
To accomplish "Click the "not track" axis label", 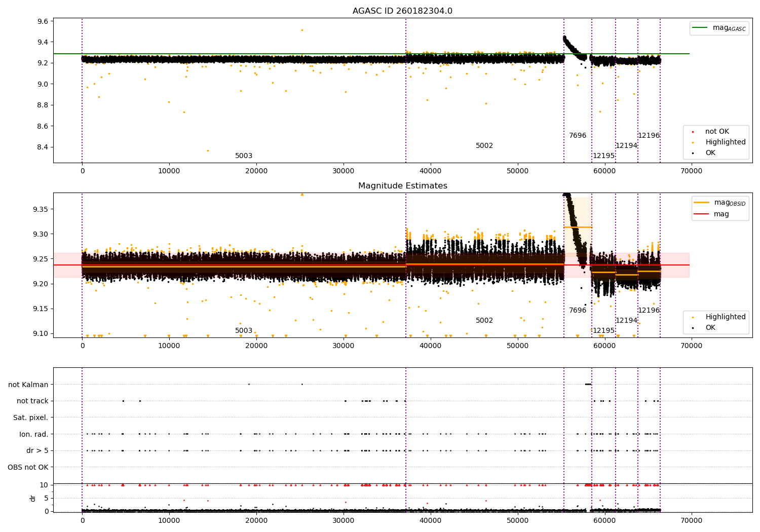I will [32, 401].
